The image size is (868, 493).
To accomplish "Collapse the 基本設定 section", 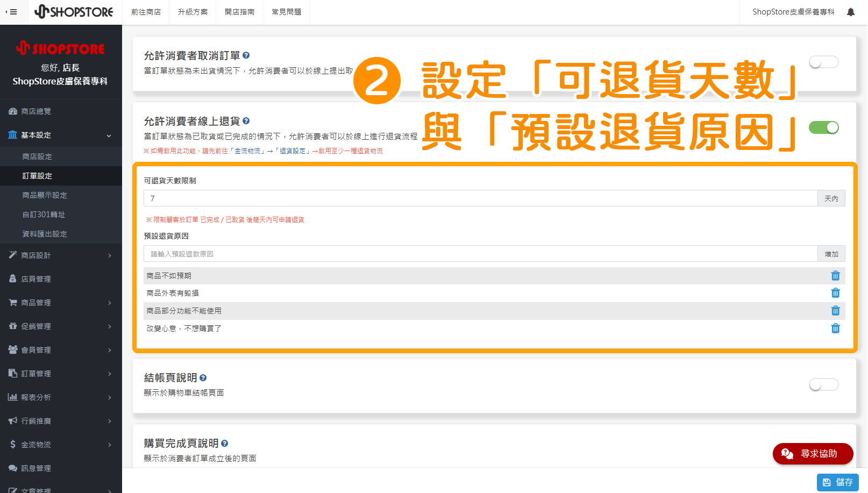I will 61,135.
